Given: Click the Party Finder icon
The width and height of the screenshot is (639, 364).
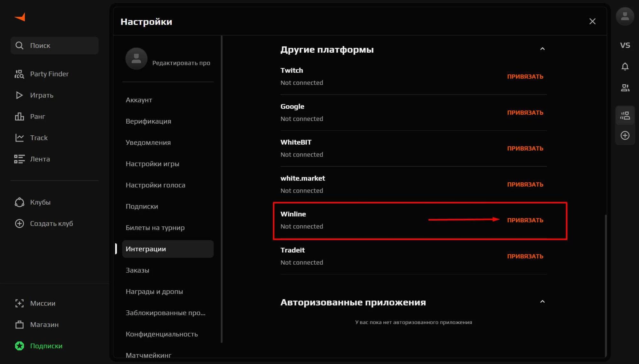Looking at the screenshot, I should click(x=19, y=74).
